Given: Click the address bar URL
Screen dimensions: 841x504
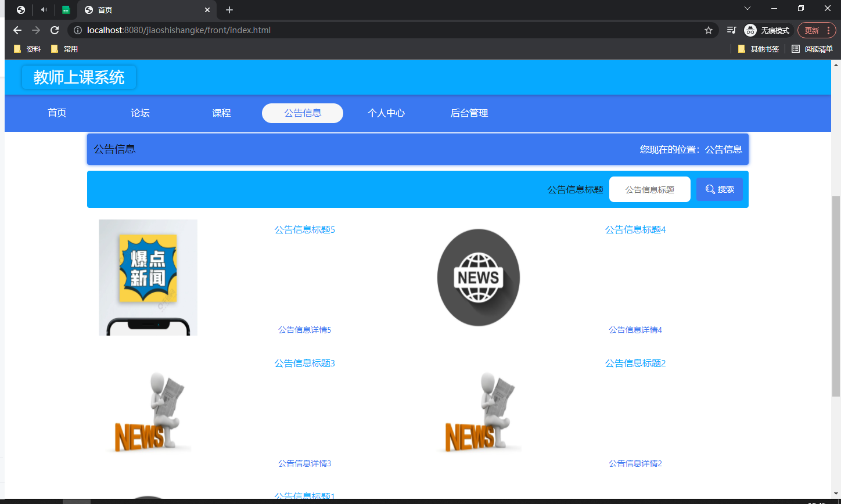Looking at the screenshot, I should click(x=179, y=30).
